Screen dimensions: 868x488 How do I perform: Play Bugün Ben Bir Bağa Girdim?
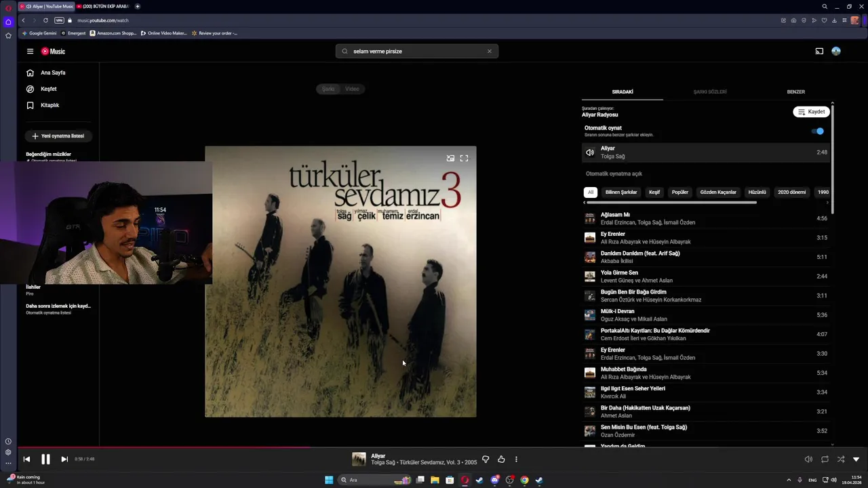click(705, 296)
